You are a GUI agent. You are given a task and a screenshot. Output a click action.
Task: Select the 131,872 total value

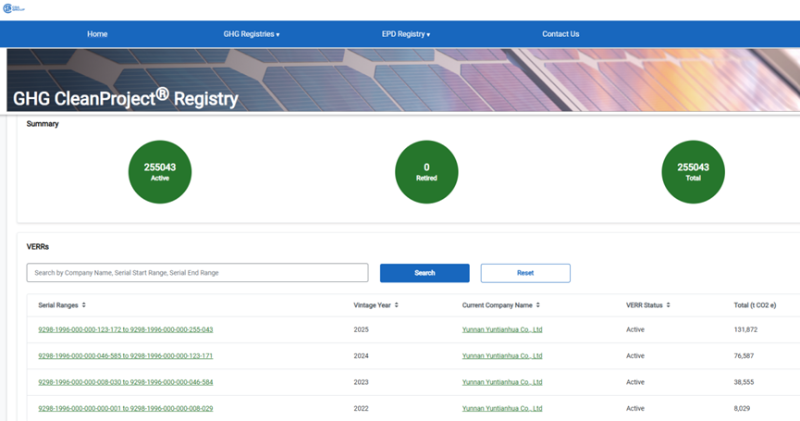pyautogui.click(x=745, y=330)
